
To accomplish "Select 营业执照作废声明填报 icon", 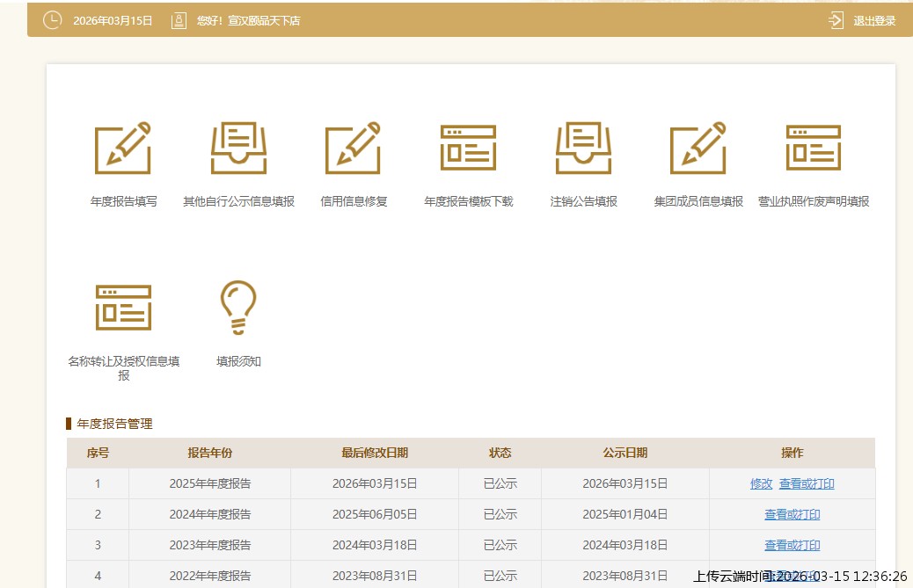I will (813, 149).
